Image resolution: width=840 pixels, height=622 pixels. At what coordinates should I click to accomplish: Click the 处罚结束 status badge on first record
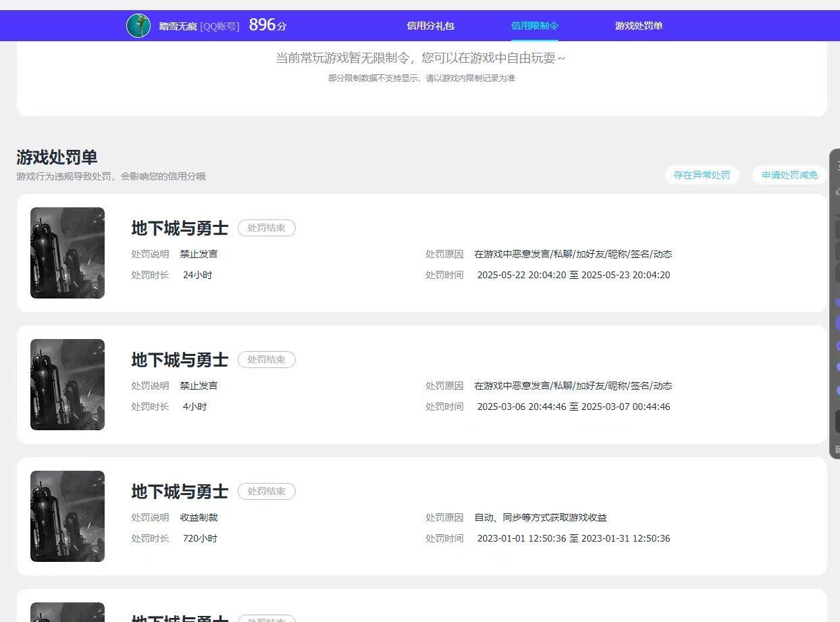267,228
